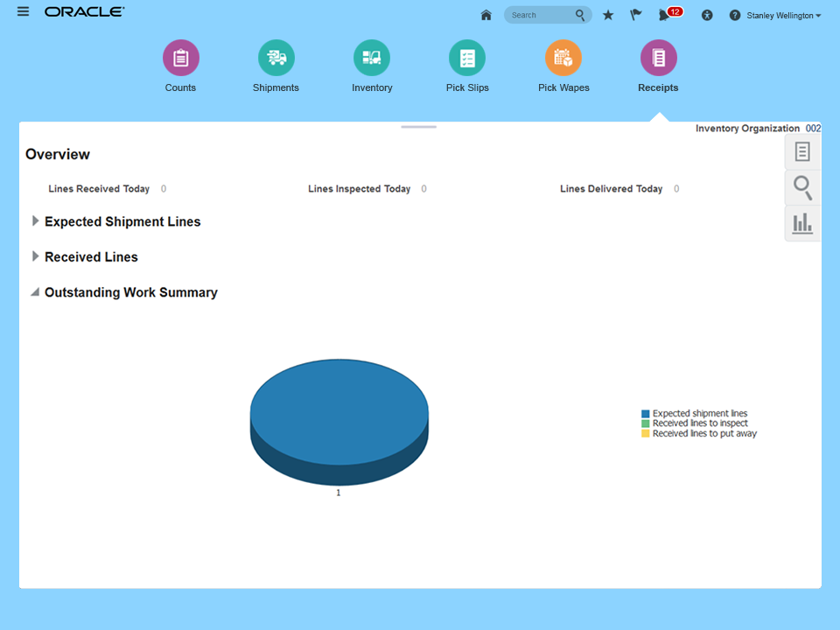
Task: Click the Received lines to inspect legend label
Action: pyautogui.click(x=700, y=423)
